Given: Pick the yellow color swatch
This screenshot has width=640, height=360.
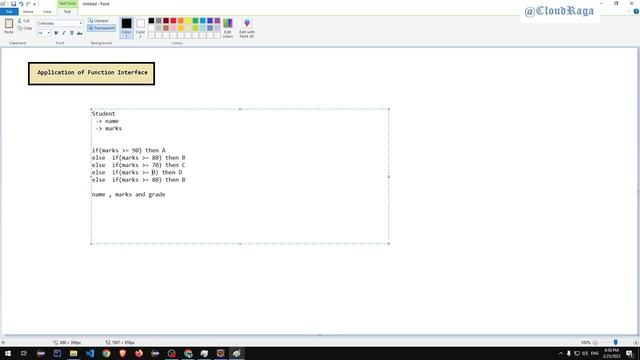Looking at the screenshot, I should click(x=188, y=21).
